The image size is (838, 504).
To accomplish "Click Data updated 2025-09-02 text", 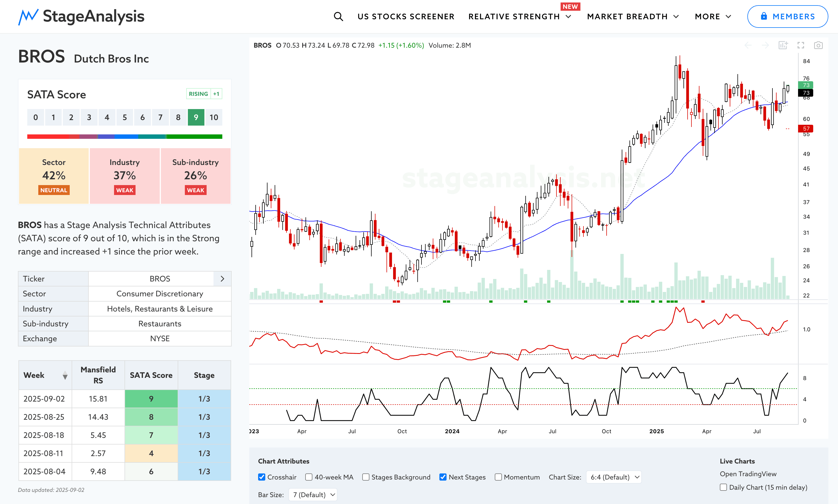I will pos(51,490).
